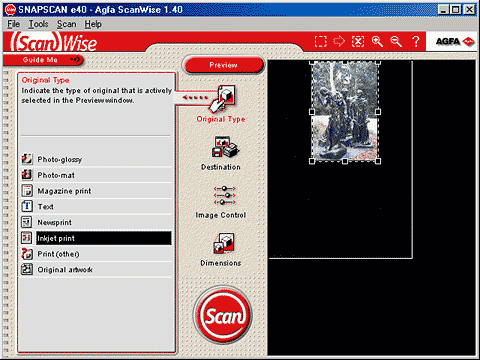Click the Magazine print row icon
The height and width of the screenshot is (360, 480).
(27, 191)
